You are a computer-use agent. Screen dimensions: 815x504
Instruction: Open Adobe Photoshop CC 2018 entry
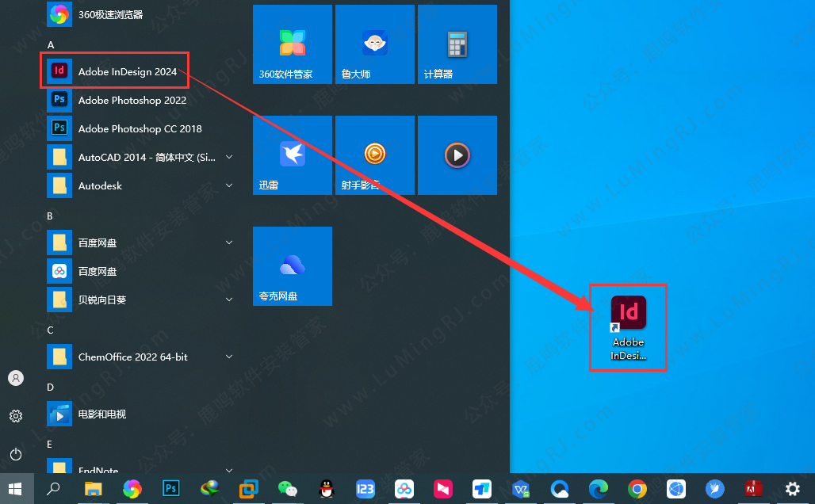click(x=140, y=128)
